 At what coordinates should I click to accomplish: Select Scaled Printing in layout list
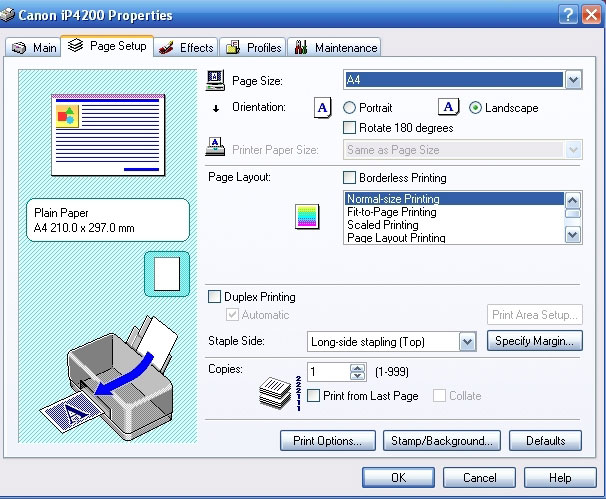(454, 225)
